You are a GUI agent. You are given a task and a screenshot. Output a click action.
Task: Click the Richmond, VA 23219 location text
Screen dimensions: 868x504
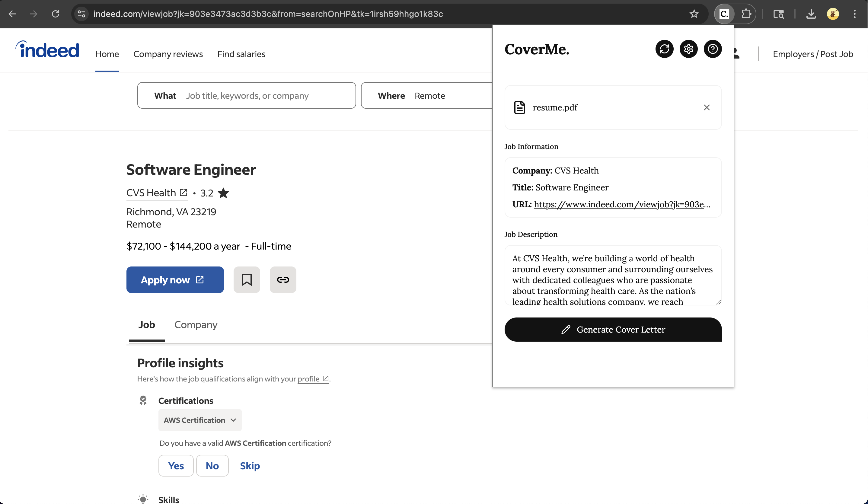[171, 212]
